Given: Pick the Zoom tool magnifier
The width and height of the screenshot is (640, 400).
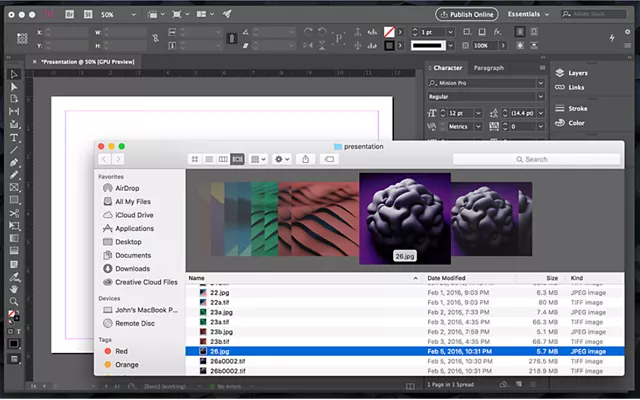Looking at the screenshot, I should 14,301.
